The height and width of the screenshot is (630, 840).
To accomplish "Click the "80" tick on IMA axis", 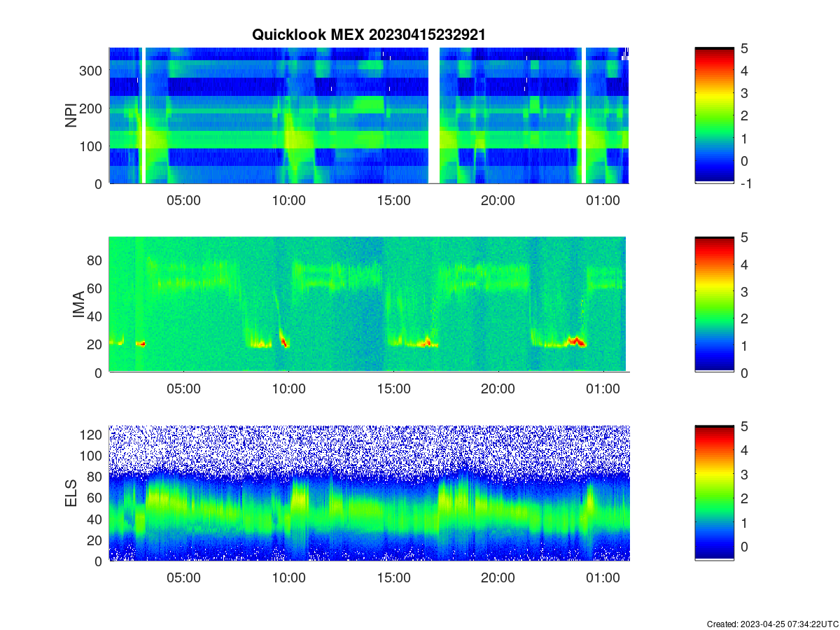I will click(x=95, y=260).
